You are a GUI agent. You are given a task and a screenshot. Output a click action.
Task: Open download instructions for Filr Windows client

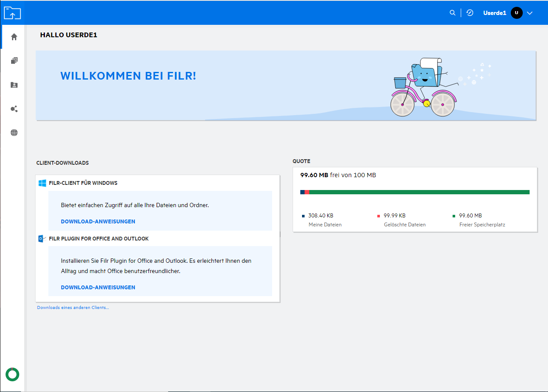(98, 222)
